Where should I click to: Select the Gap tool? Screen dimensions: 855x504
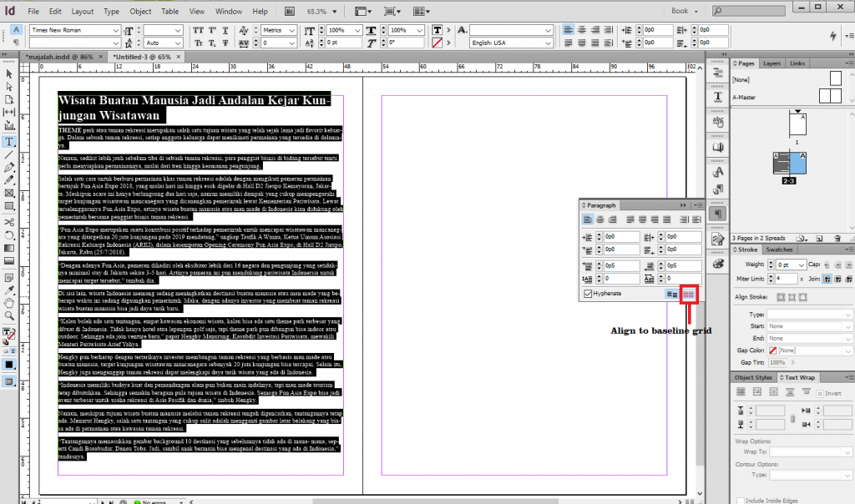click(x=9, y=113)
